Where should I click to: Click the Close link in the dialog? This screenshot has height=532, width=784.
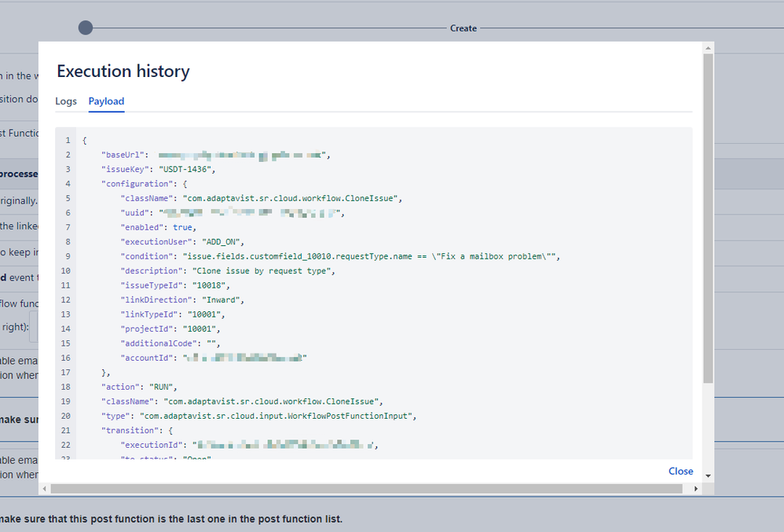click(680, 471)
